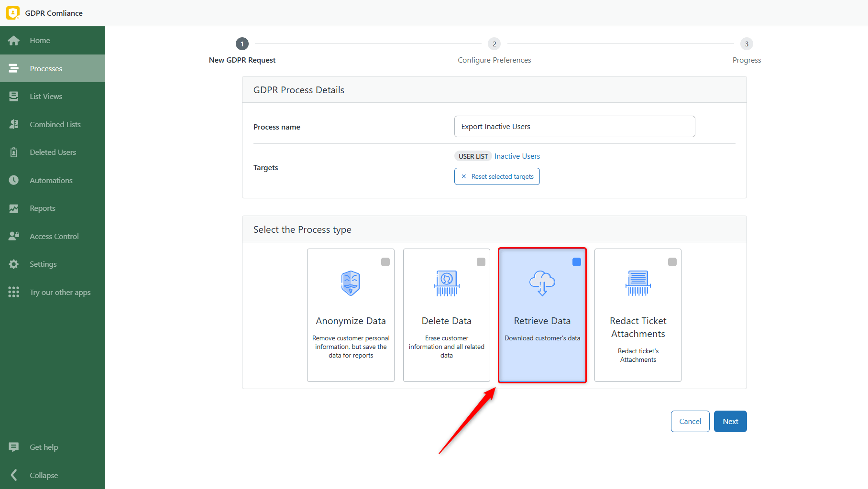Click the Access Control people icon
The height and width of the screenshot is (489, 868).
(x=14, y=236)
